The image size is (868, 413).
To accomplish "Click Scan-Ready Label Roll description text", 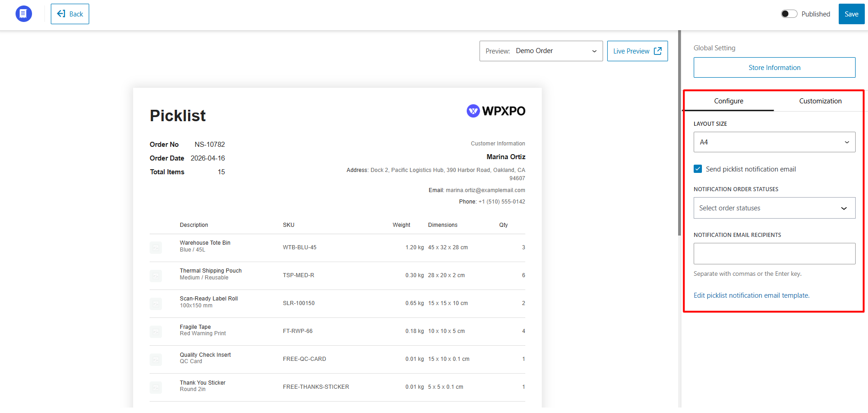I will coord(209,299).
